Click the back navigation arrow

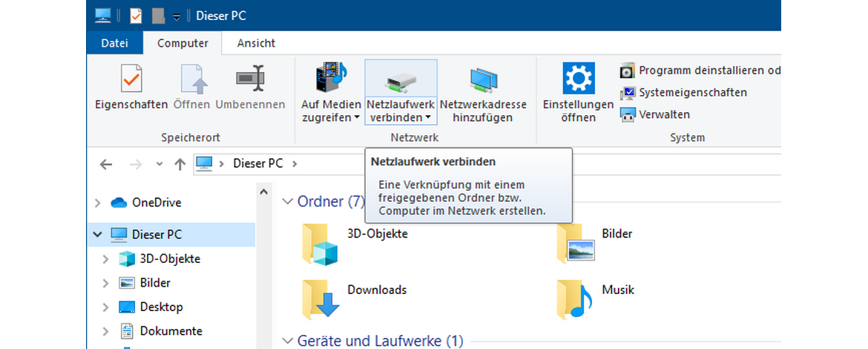pyautogui.click(x=106, y=164)
